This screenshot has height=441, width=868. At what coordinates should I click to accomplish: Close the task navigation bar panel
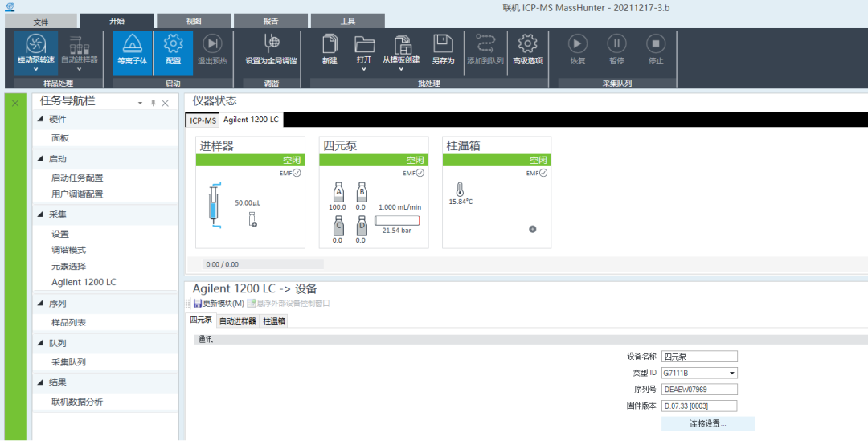click(x=165, y=104)
